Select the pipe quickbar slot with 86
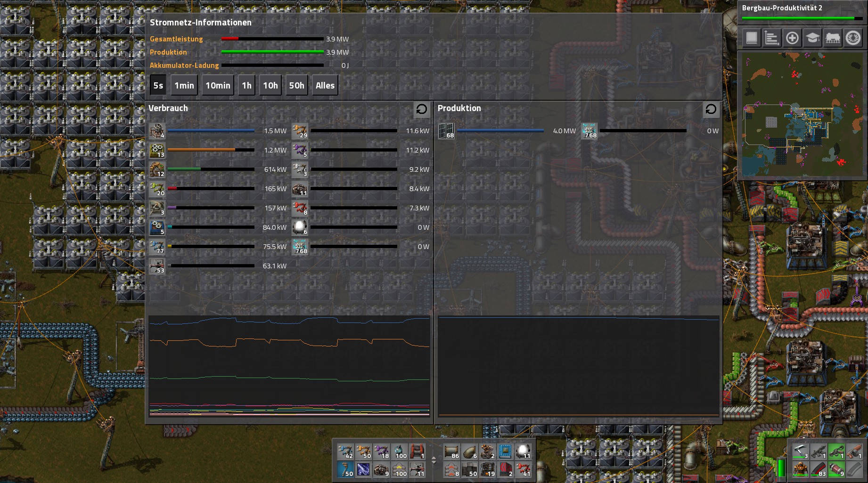Screen dimensions: 868x483 tap(451, 451)
